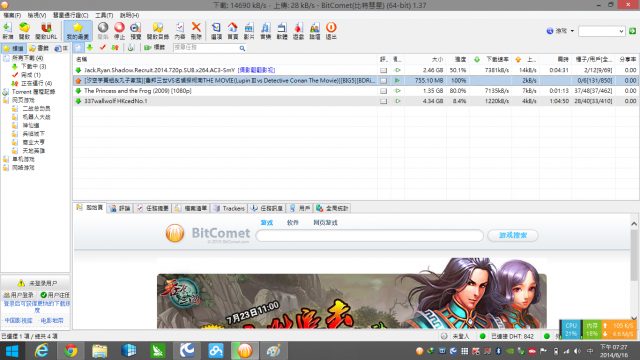Toggle the 我的最愛 favorites star button

point(78,31)
